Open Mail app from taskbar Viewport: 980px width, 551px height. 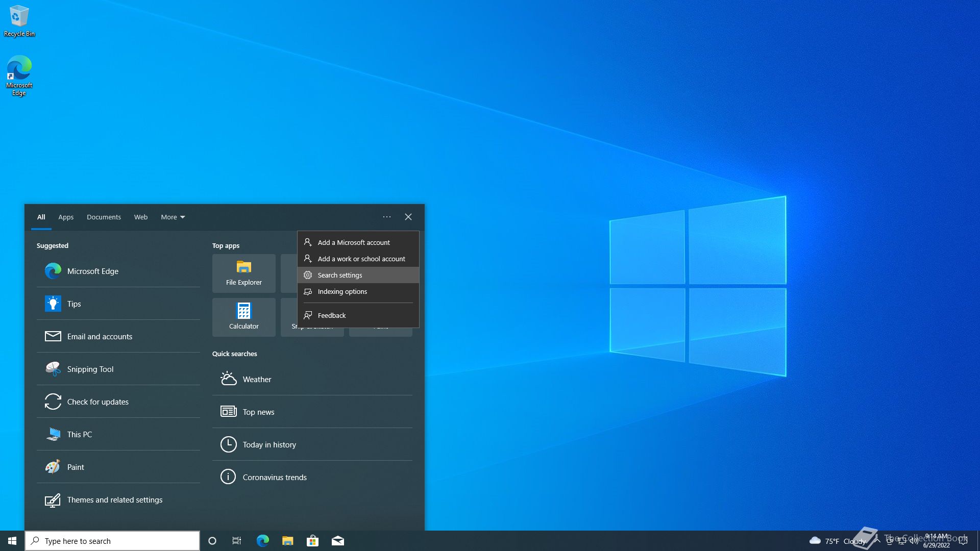[x=338, y=541]
